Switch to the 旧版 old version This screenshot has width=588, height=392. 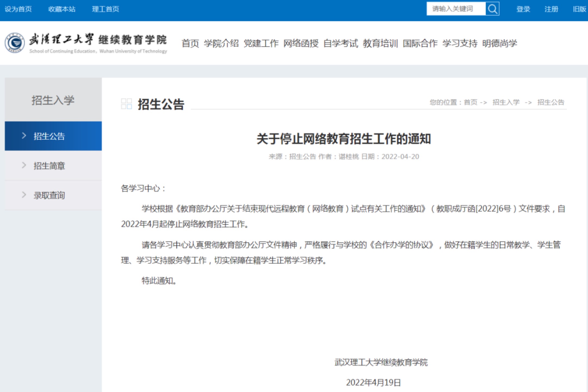pyautogui.click(x=580, y=9)
